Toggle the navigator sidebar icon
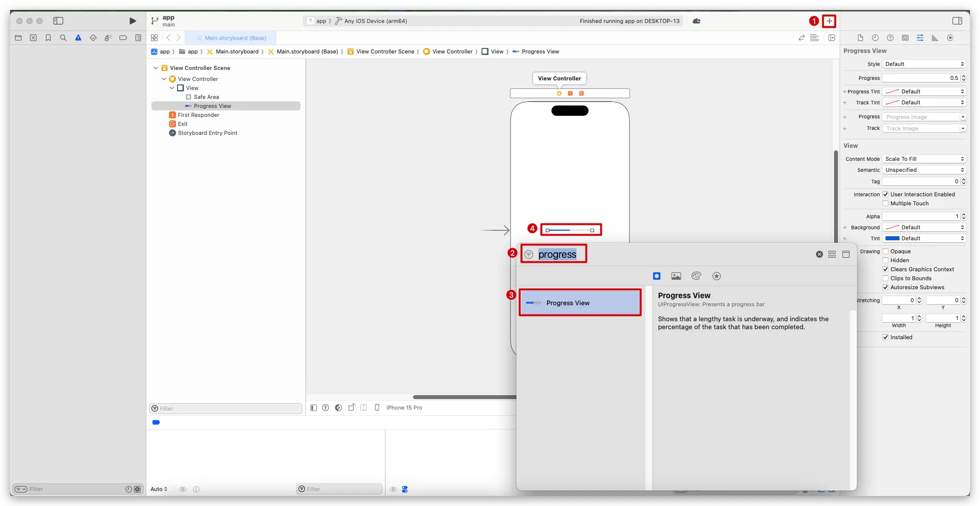 coord(58,21)
